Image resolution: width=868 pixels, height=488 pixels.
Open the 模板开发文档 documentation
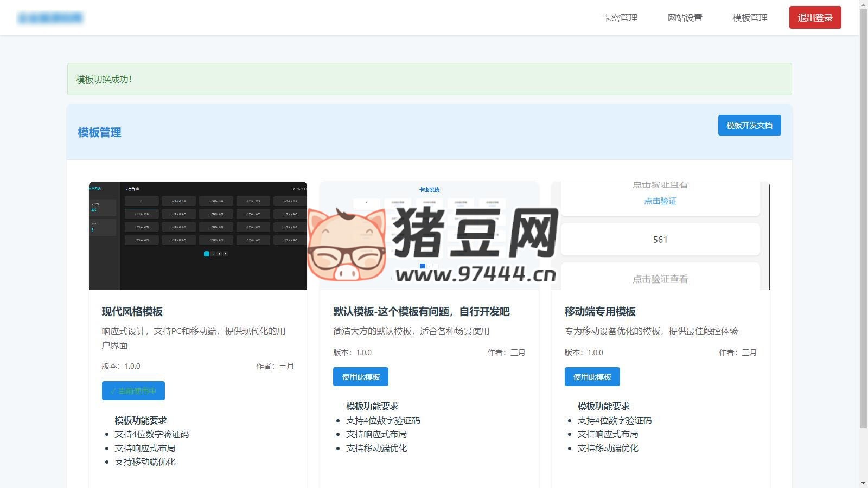point(749,125)
